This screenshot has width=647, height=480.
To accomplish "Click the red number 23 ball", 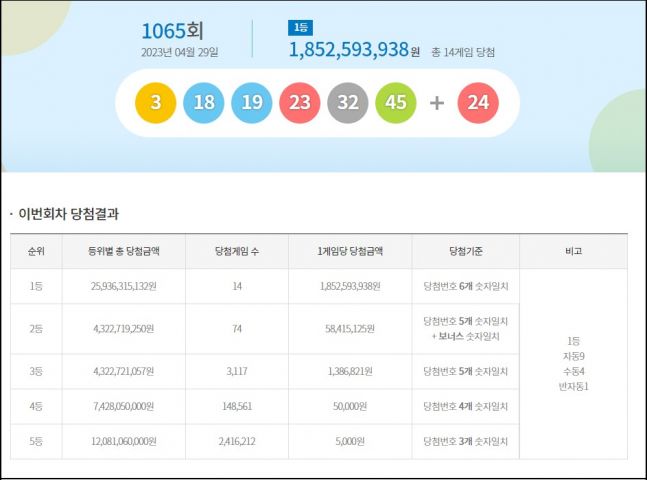I will [300, 103].
